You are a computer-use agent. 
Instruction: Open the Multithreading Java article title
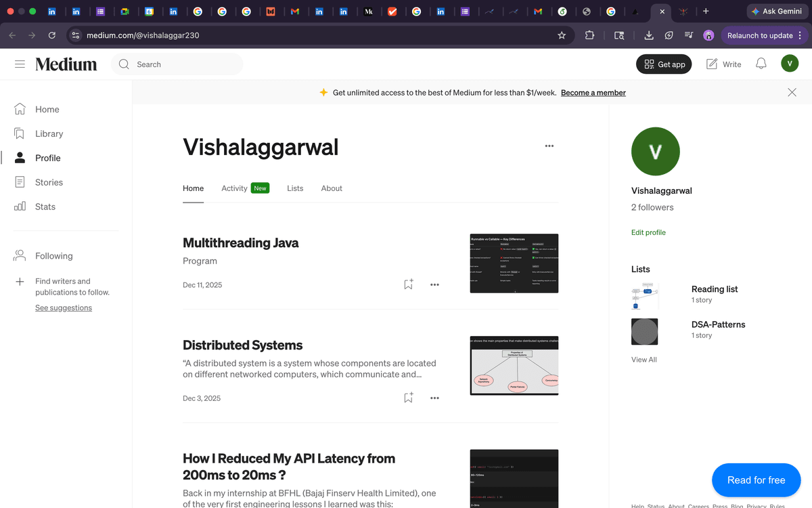pyautogui.click(x=241, y=242)
